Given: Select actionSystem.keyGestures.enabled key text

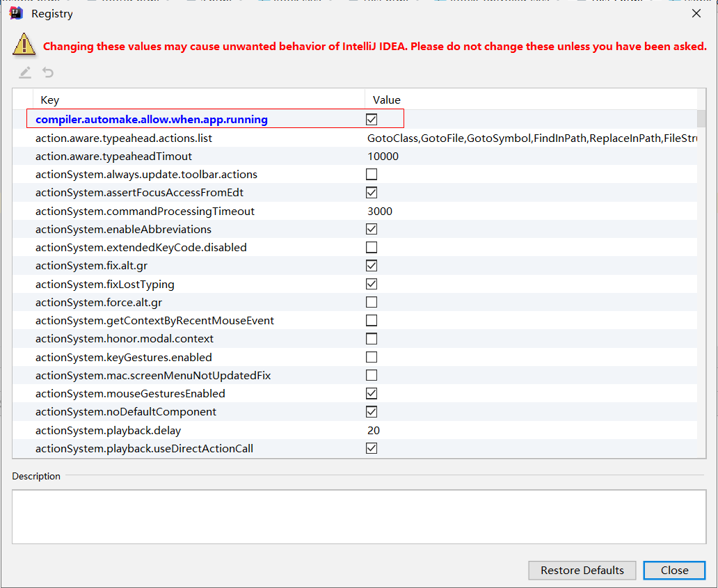Looking at the screenshot, I should pyautogui.click(x=124, y=357).
